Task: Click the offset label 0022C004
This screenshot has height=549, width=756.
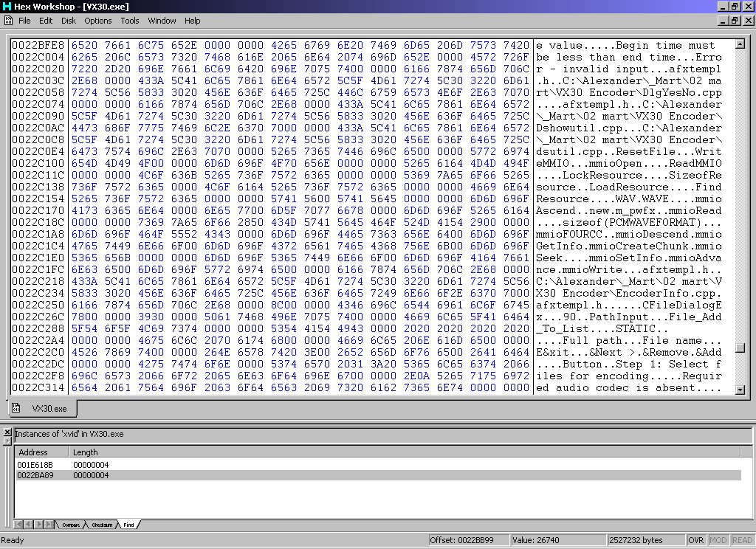Action: point(38,57)
